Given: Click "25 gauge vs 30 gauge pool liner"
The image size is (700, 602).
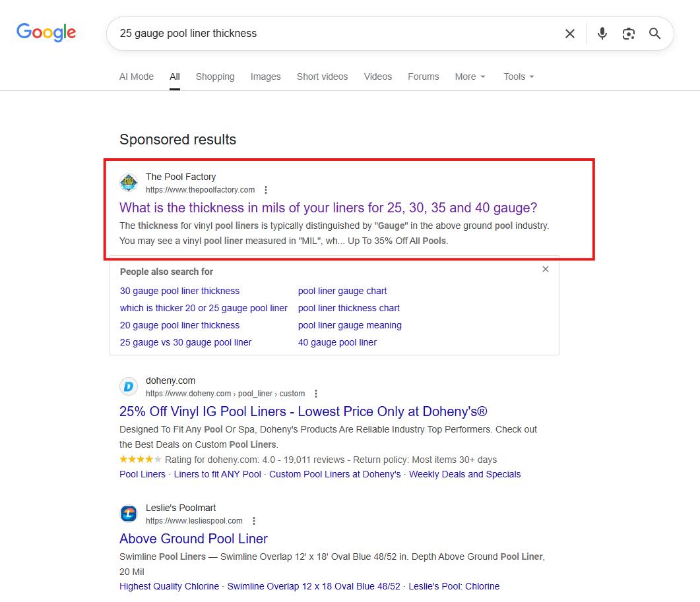Looking at the screenshot, I should tap(185, 342).
